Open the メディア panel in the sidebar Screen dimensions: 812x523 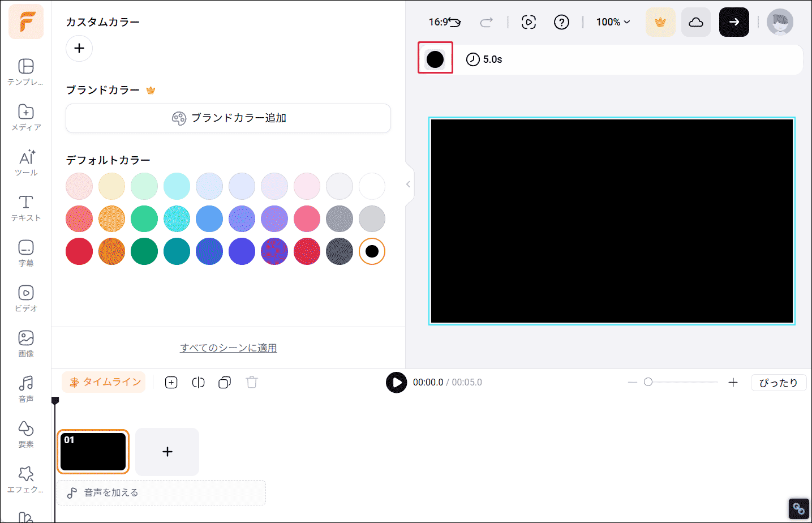(25, 117)
